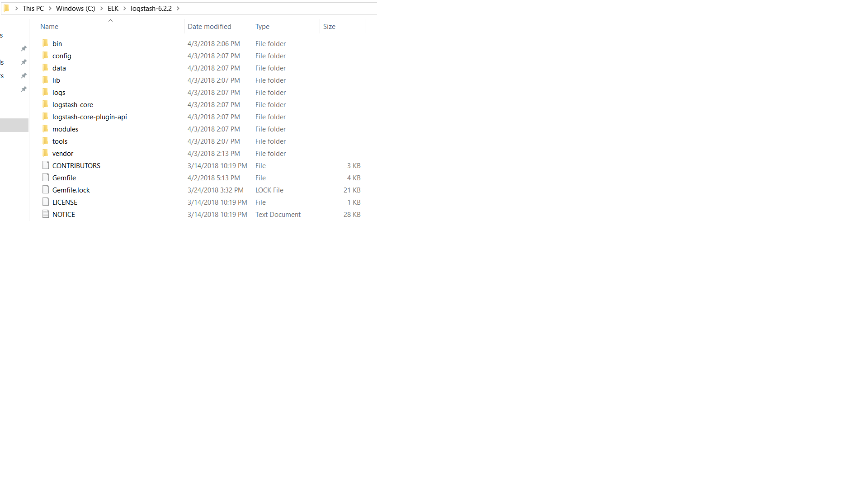Click the bin folder icon
The image size is (868, 488).
pyautogui.click(x=45, y=43)
